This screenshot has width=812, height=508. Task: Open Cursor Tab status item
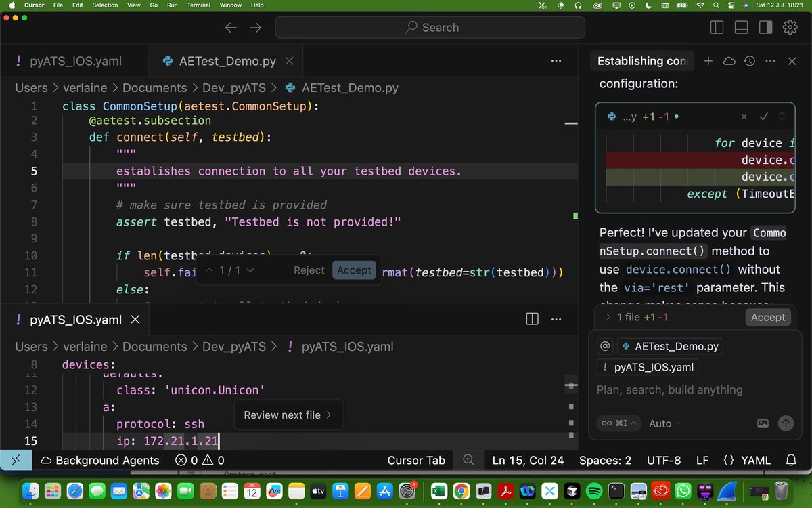click(416, 460)
